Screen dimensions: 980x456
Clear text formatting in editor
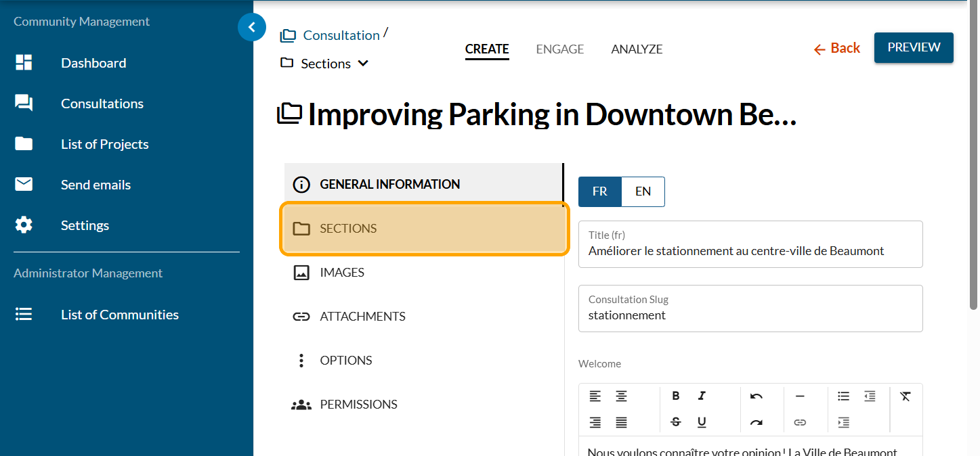[906, 396]
